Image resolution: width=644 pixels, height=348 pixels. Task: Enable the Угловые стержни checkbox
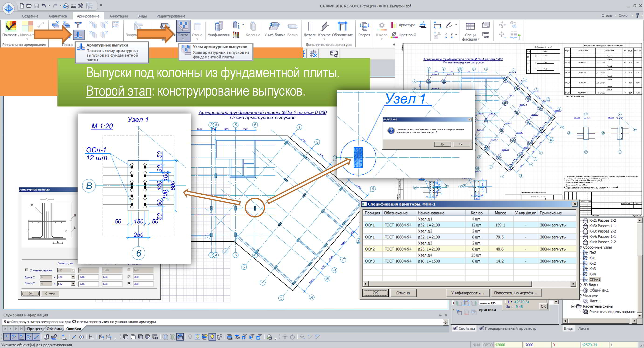[27, 270]
